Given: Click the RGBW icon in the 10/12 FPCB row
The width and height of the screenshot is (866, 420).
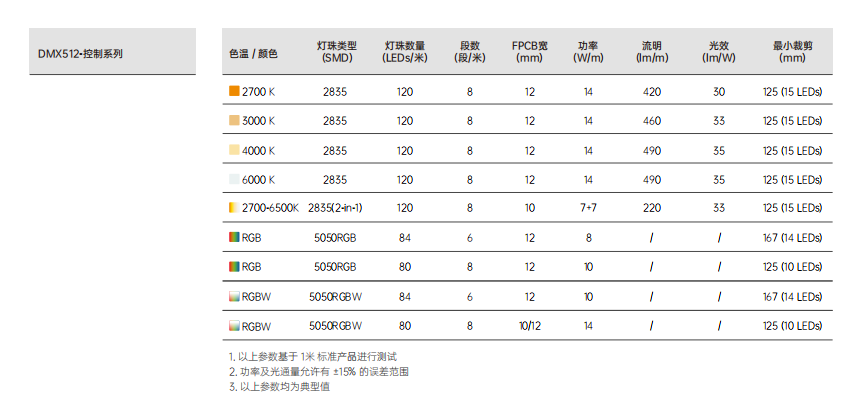Looking at the screenshot, I should click(234, 326).
